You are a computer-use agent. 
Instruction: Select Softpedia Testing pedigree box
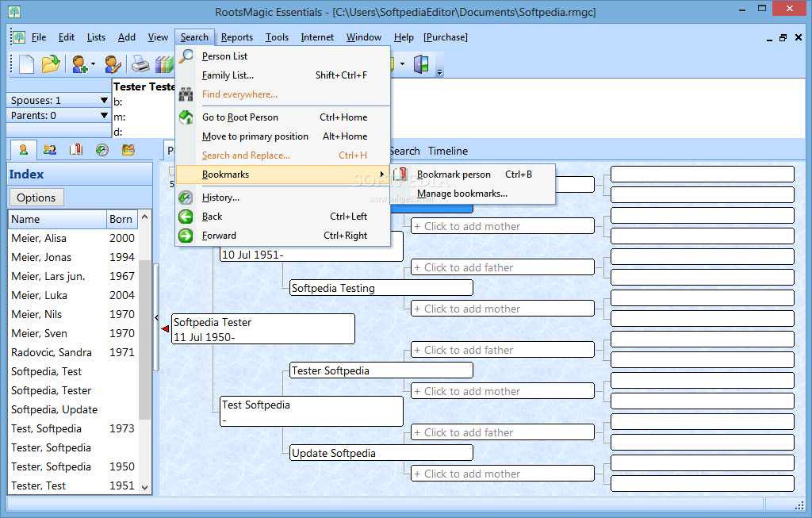coord(381,288)
